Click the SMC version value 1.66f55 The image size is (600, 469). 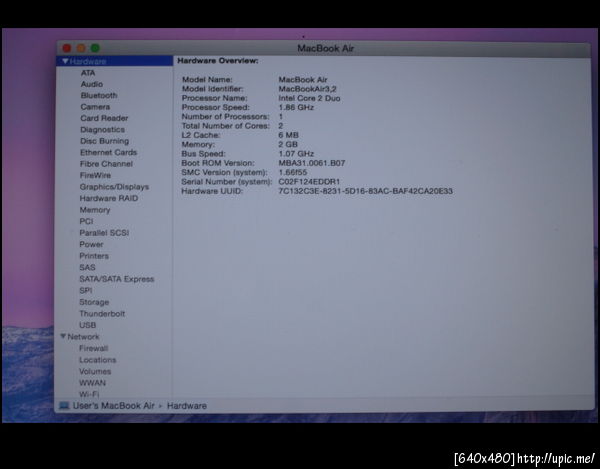293,172
